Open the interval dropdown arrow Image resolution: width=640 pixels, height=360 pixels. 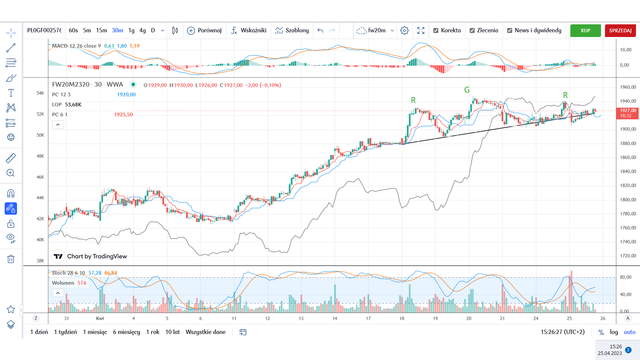click(x=162, y=31)
